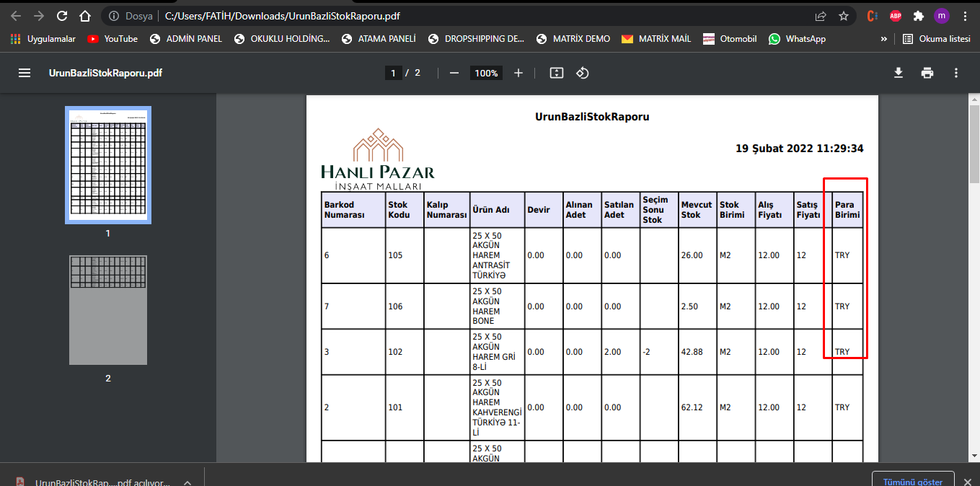Screen dimensions: 980x486
Task: Open the Okuma listesi reading list
Action: (x=937, y=39)
